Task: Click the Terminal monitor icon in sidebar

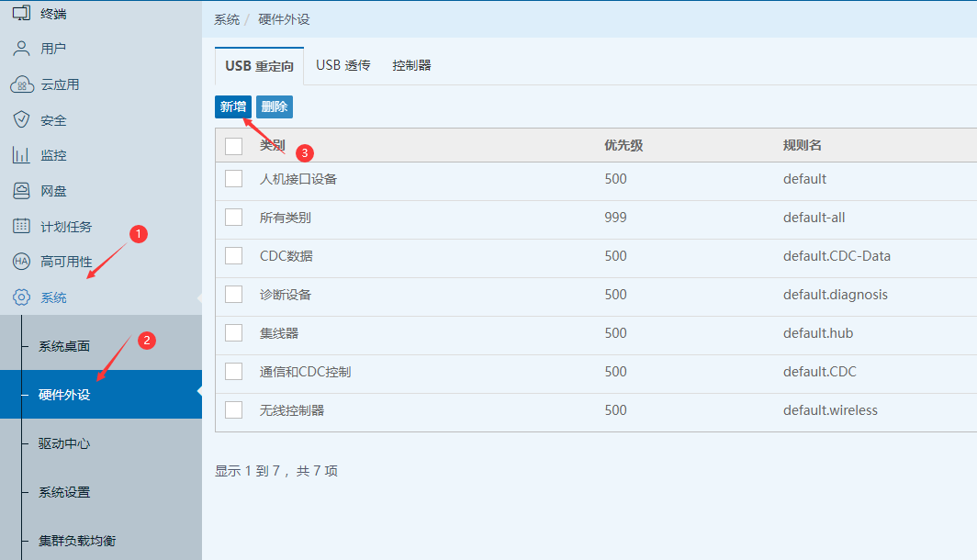Action: pos(21,13)
